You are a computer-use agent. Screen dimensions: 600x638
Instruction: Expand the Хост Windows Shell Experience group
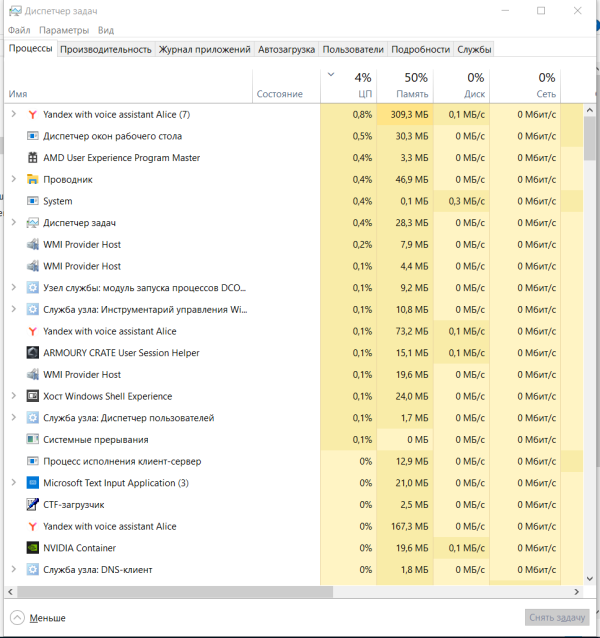point(13,396)
